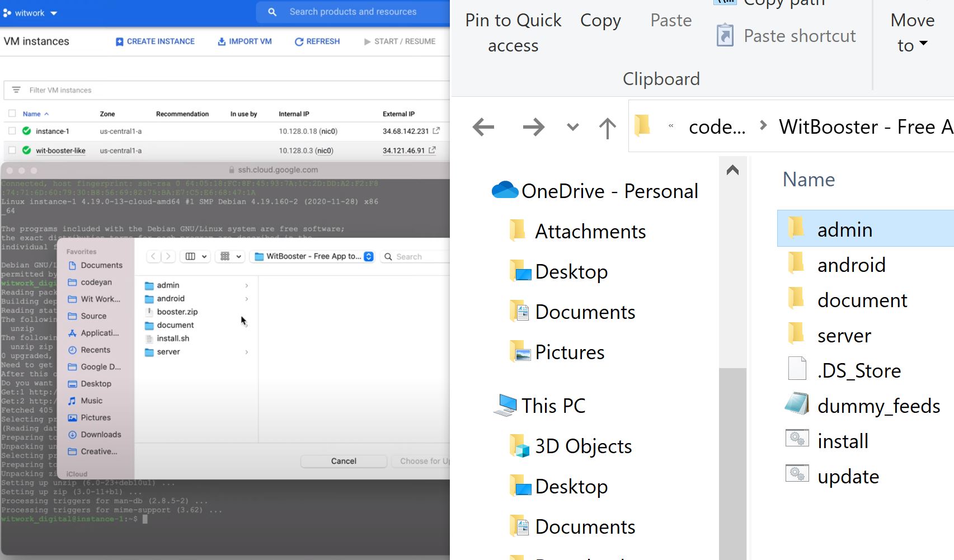Click the Zone column header

[107, 114]
